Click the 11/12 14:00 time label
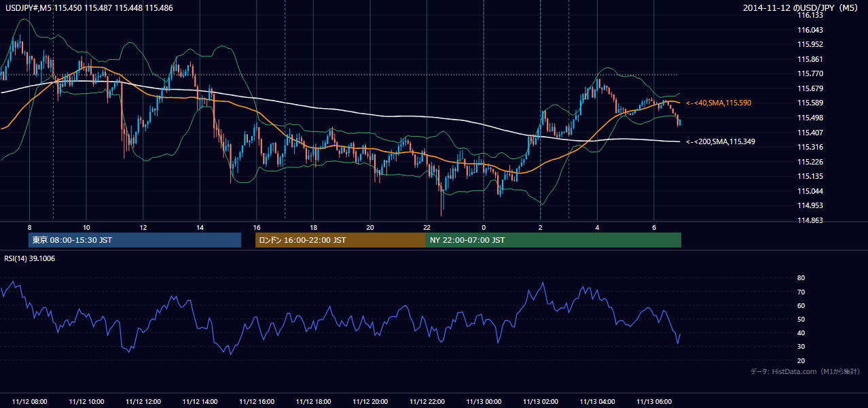This screenshot has height=408, width=868. click(200, 402)
